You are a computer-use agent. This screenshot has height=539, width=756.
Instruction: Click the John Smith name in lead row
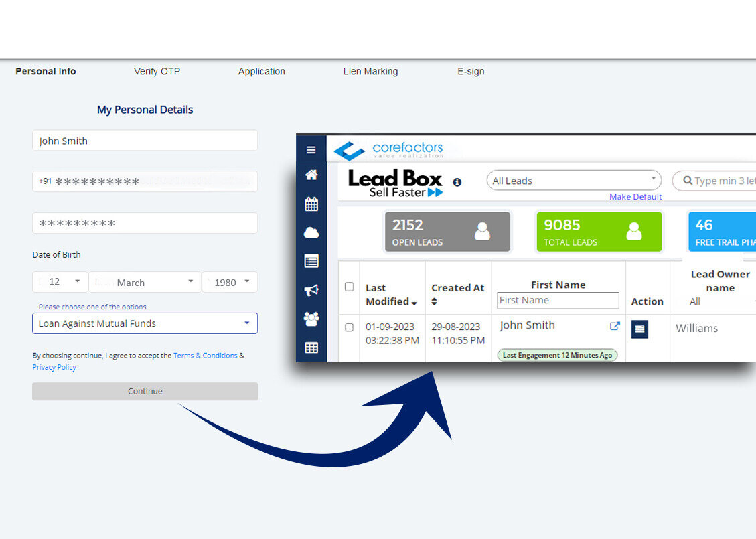tap(528, 325)
